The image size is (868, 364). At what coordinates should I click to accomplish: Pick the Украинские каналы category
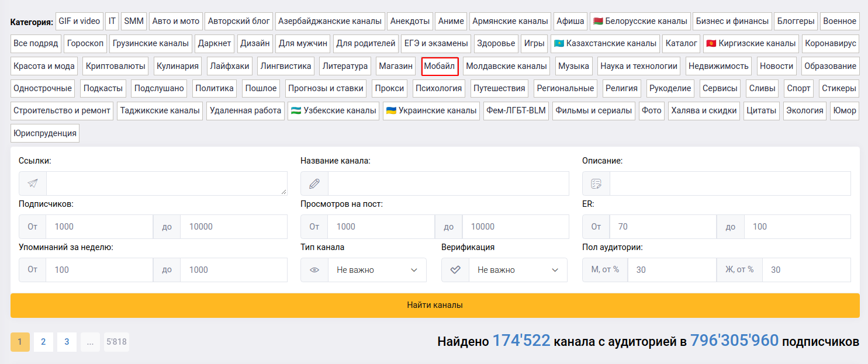coord(431,110)
